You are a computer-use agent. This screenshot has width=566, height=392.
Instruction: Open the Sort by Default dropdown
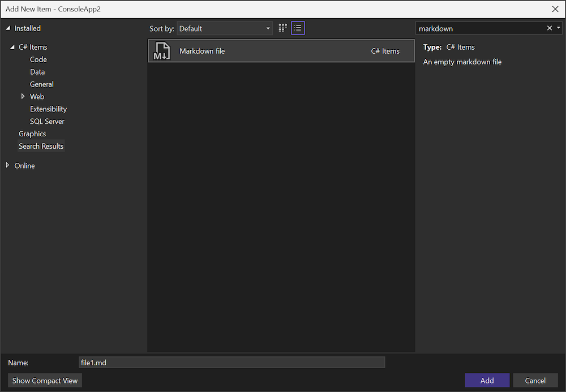[x=225, y=28]
